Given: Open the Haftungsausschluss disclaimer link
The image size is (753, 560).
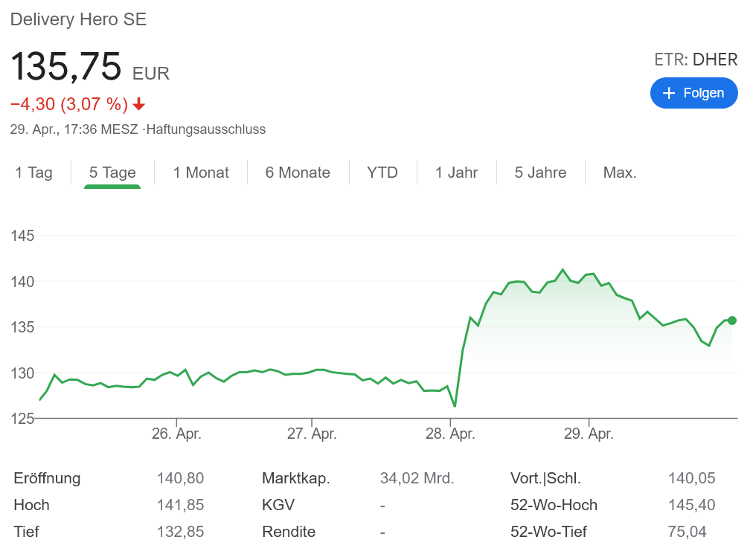Looking at the screenshot, I should click(205, 129).
